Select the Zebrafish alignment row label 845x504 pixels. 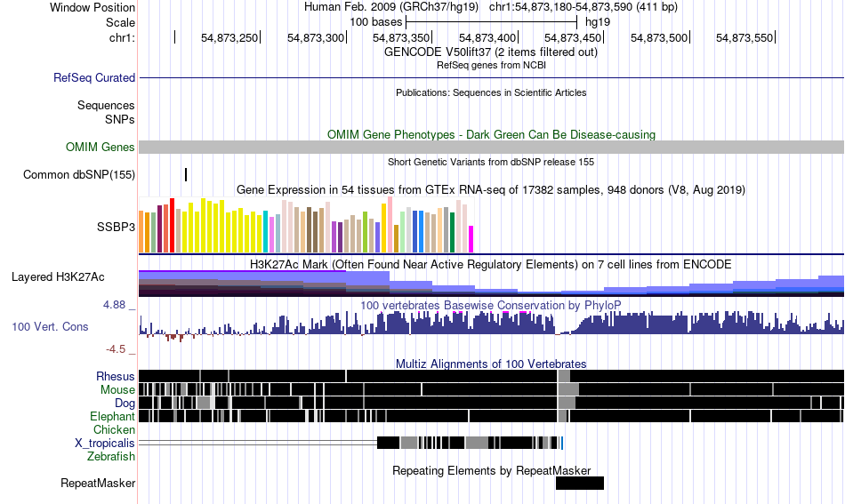(x=111, y=456)
